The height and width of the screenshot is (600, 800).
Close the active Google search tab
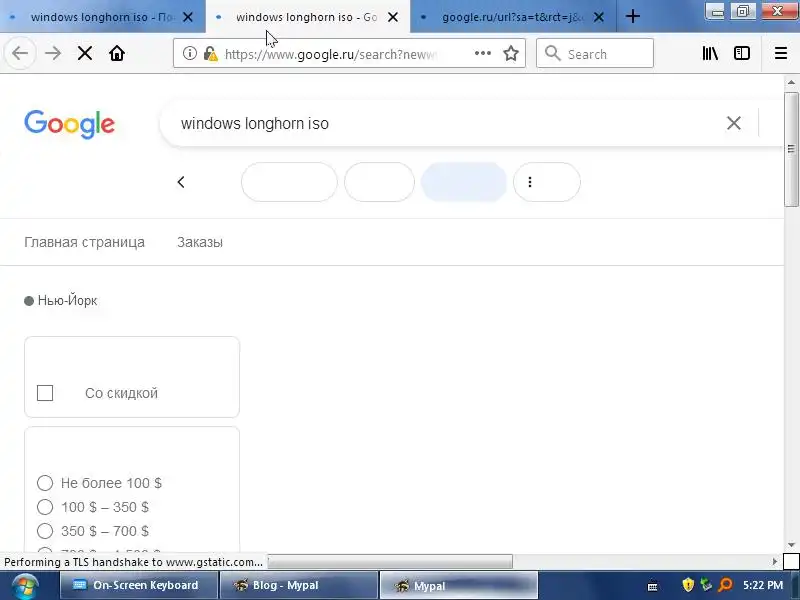[x=393, y=17]
